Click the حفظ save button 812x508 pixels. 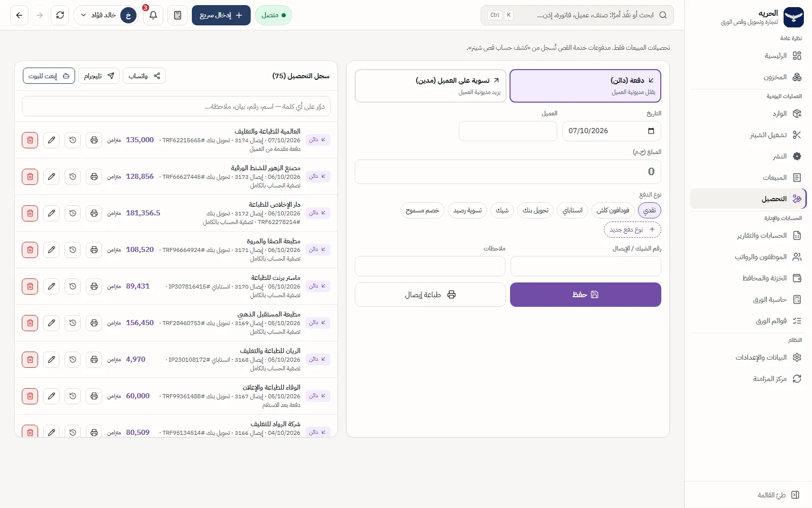pyautogui.click(x=585, y=295)
